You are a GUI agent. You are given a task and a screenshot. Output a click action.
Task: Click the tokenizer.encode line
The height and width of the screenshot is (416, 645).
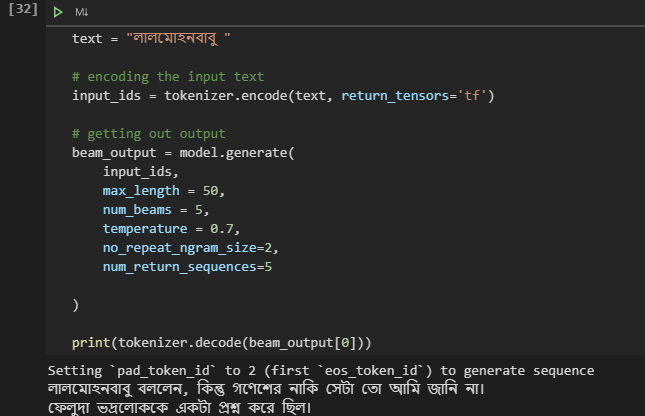click(283, 95)
